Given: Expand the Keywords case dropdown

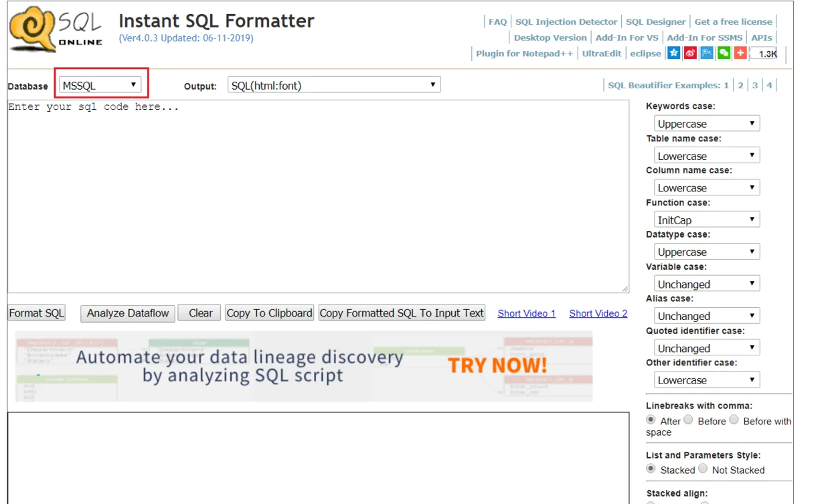Looking at the screenshot, I should (x=707, y=123).
